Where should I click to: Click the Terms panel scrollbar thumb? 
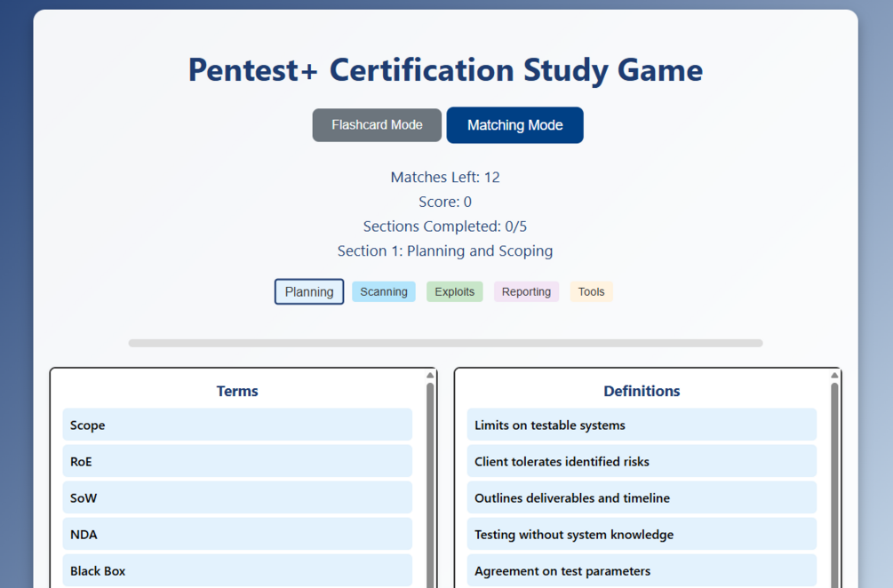click(430, 485)
